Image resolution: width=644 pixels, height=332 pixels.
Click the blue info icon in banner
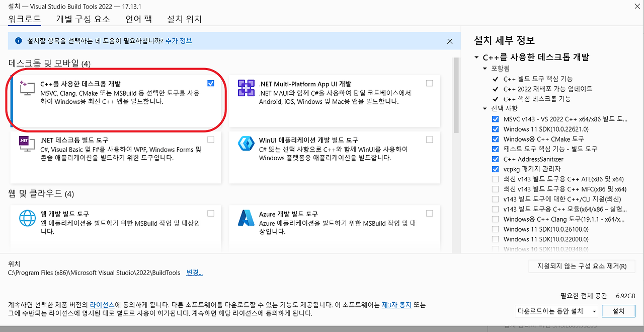click(x=19, y=41)
